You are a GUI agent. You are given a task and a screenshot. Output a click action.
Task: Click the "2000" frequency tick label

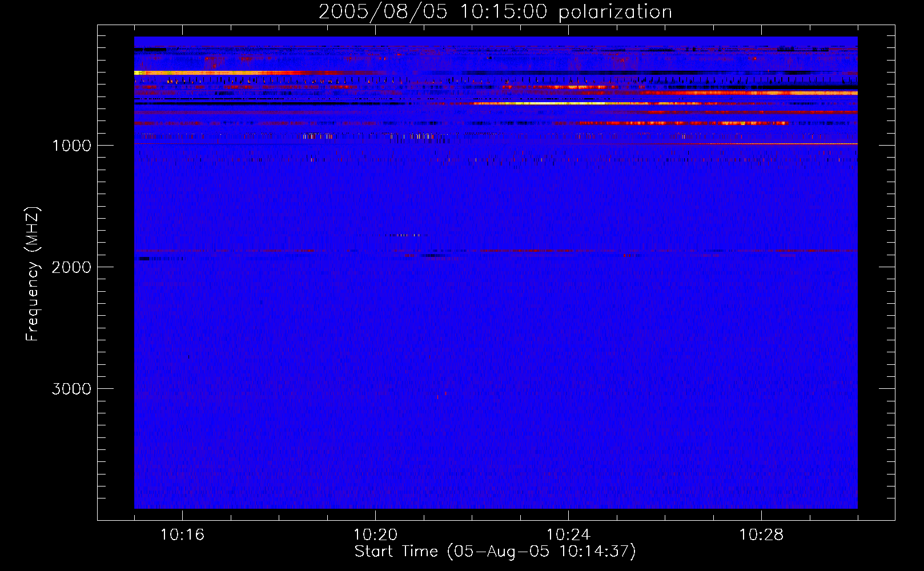point(71,267)
